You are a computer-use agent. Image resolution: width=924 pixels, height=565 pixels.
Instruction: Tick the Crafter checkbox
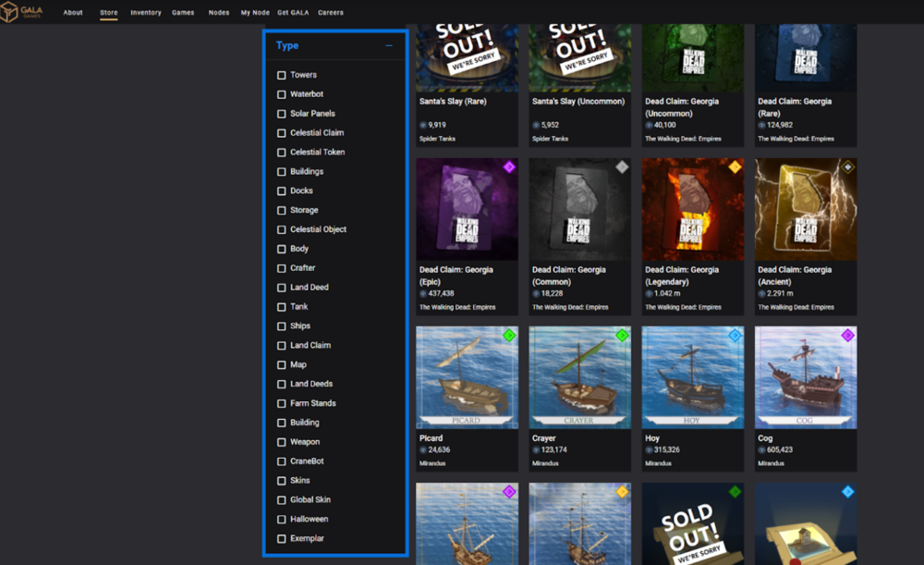(x=282, y=268)
